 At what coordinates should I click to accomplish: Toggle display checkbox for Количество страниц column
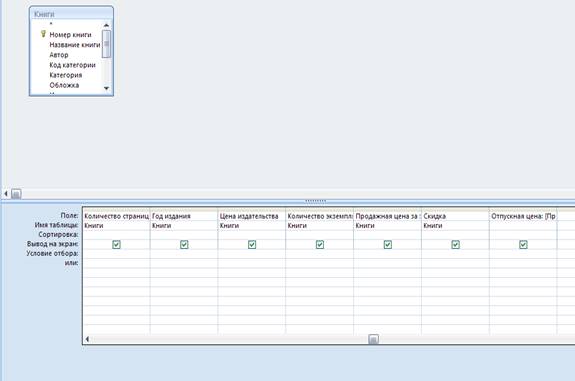116,244
